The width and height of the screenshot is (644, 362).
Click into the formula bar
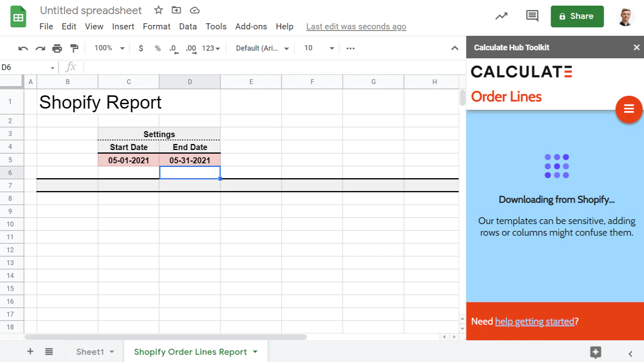coord(274,67)
